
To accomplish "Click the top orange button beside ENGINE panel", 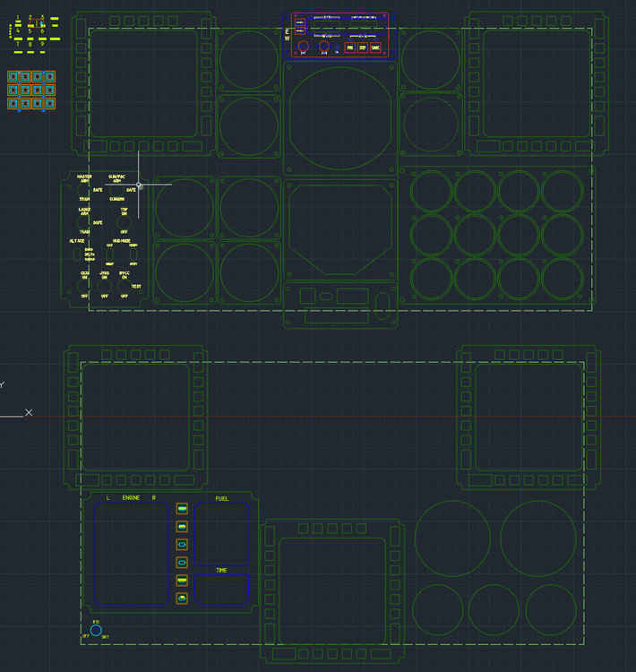I will [182, 509].
